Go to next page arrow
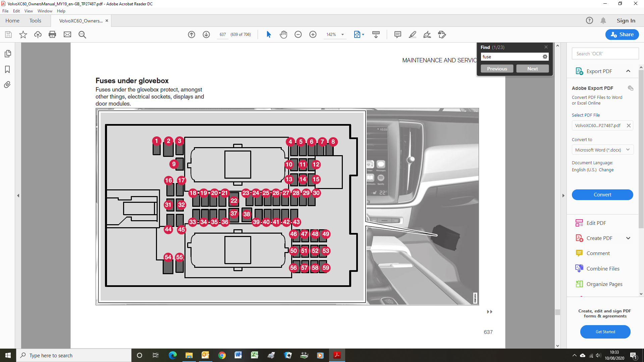 click(206, 35)
